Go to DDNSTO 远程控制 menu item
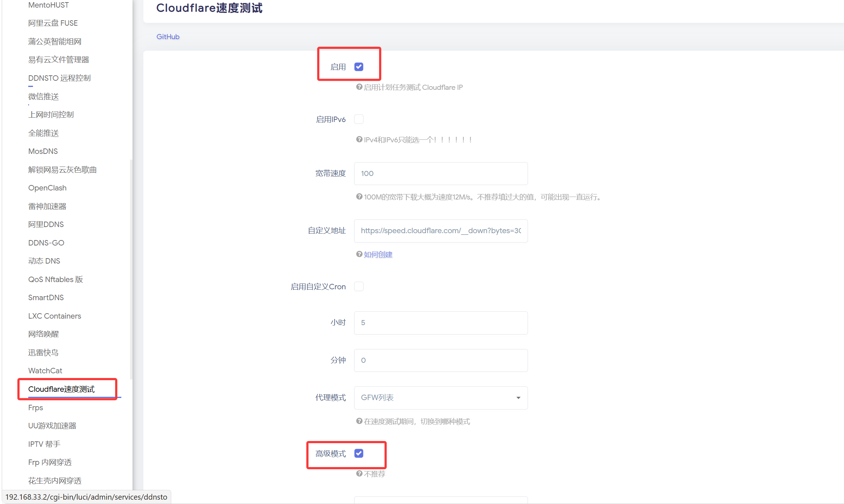The width and height of the screenshot is (844, 504). [x=59, y=78]
